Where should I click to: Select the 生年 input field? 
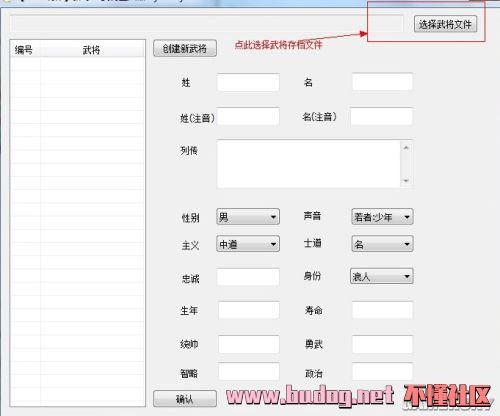click(x=249, y=310)
